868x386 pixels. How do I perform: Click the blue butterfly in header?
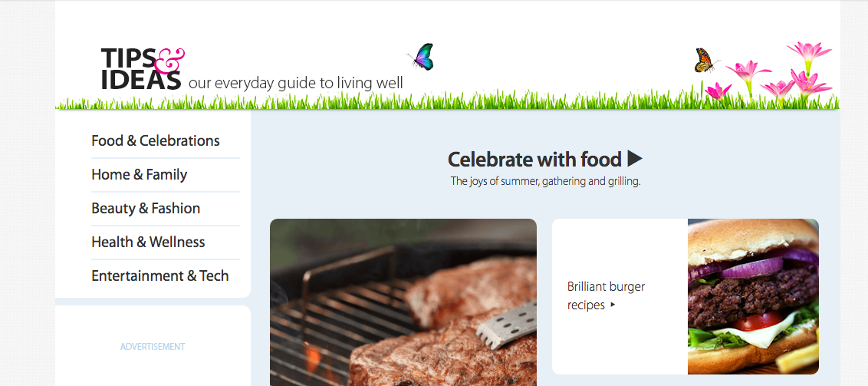coord(421,57)
